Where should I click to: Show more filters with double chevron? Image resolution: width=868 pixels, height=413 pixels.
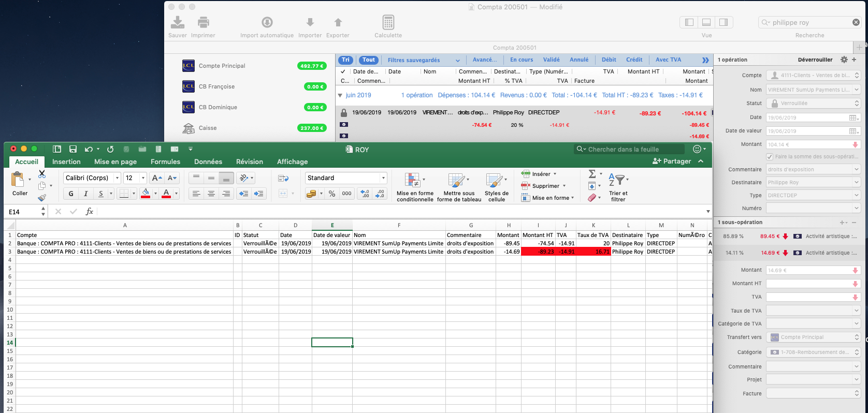pos(705,60)
